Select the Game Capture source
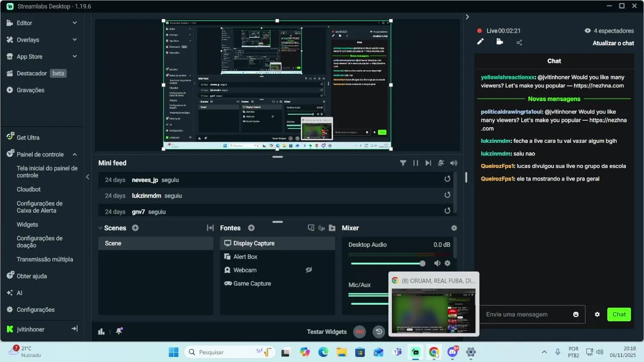This screenshot has width=644, height=362. click(x=277, y=284)
